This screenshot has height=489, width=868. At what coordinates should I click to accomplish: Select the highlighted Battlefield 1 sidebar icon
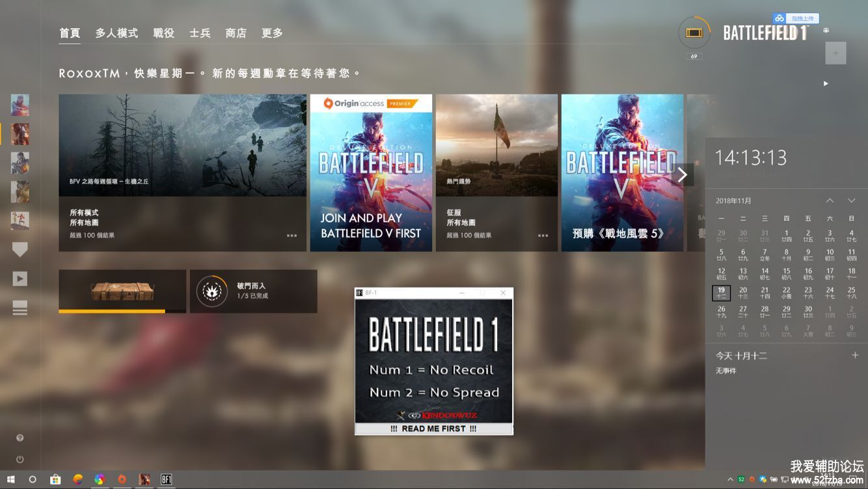pos(20,133)
